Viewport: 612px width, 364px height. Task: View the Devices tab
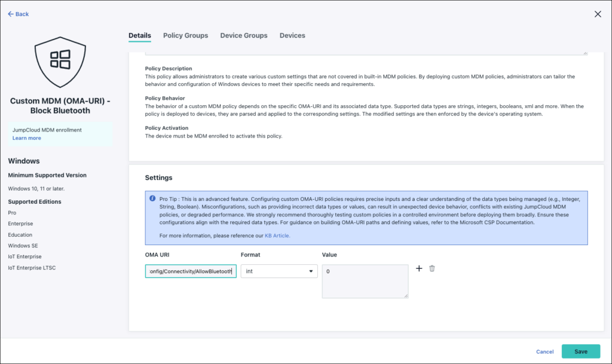292,35
